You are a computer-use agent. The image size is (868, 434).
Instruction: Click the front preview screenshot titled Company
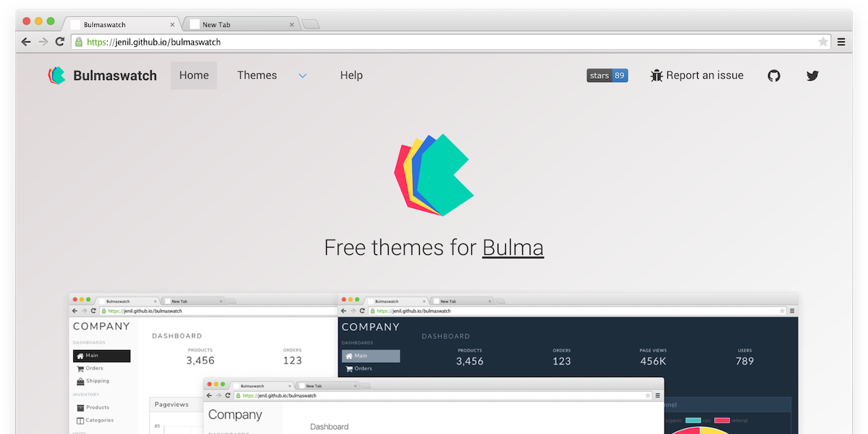(x=433, y=406)
